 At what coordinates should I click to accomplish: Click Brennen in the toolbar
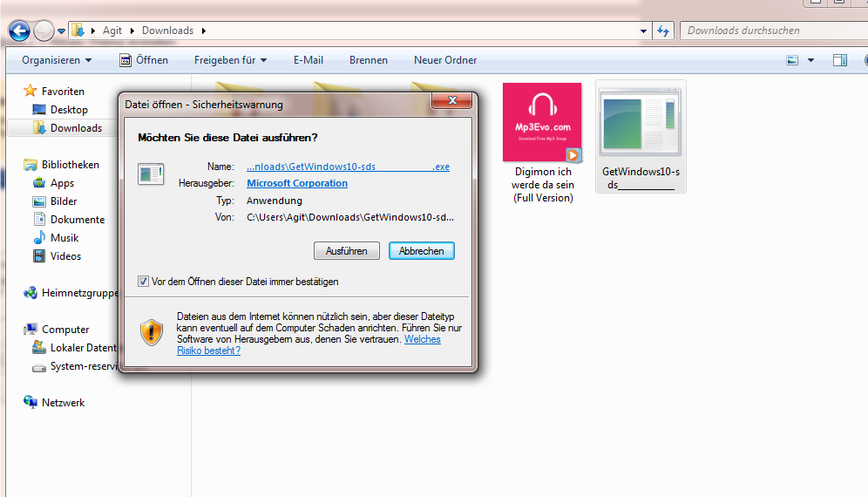[x=368, y=60]
